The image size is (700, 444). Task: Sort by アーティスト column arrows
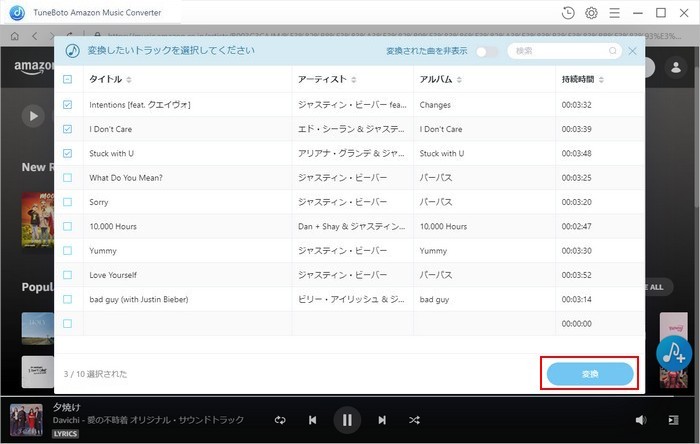coord(354,80)
